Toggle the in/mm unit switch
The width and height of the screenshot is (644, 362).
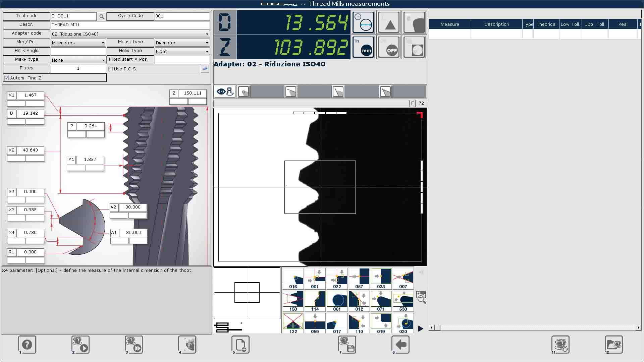pyautogui.click(x=363, y=47)
